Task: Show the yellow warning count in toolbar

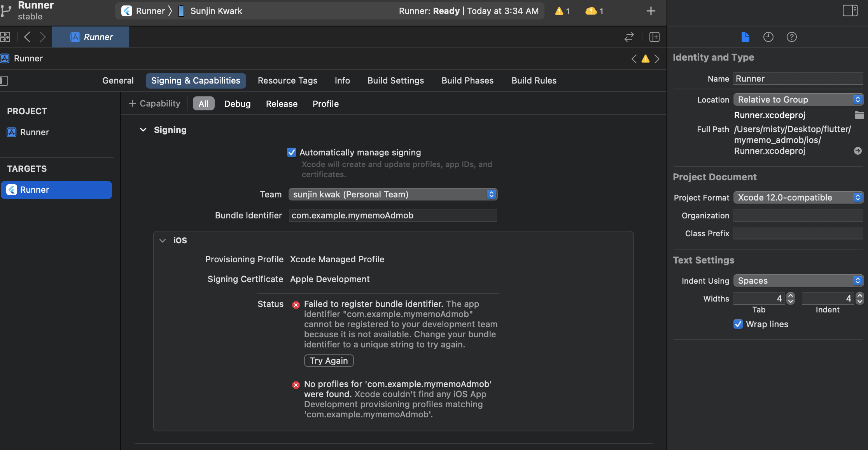Action: point(562,11)
